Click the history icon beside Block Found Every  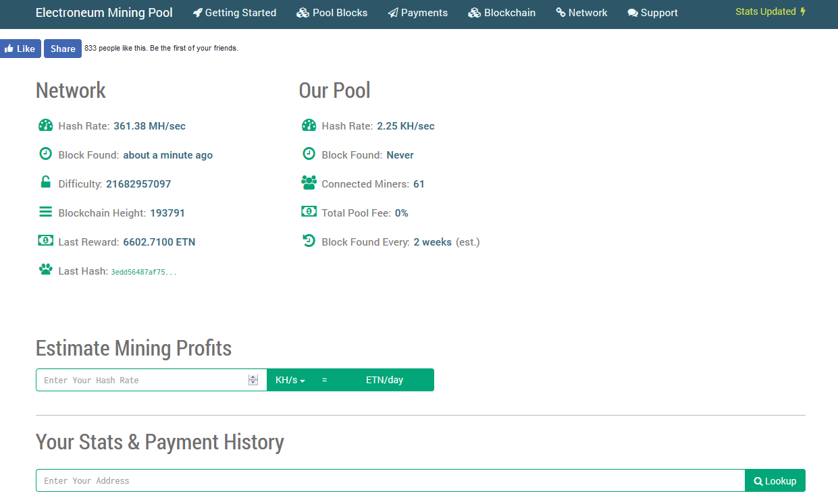pos(309,240)
